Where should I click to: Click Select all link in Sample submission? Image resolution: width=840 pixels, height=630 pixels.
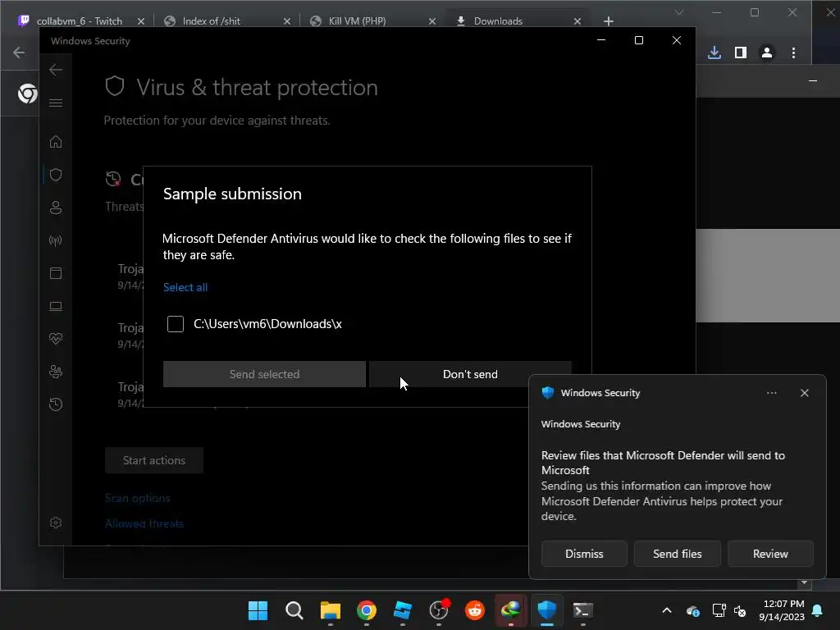pyautogui.click(x=185, y=287)
